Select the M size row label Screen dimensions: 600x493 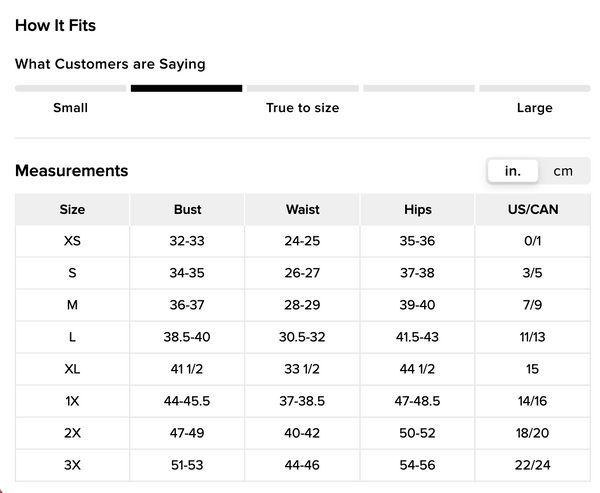(72, 305)
